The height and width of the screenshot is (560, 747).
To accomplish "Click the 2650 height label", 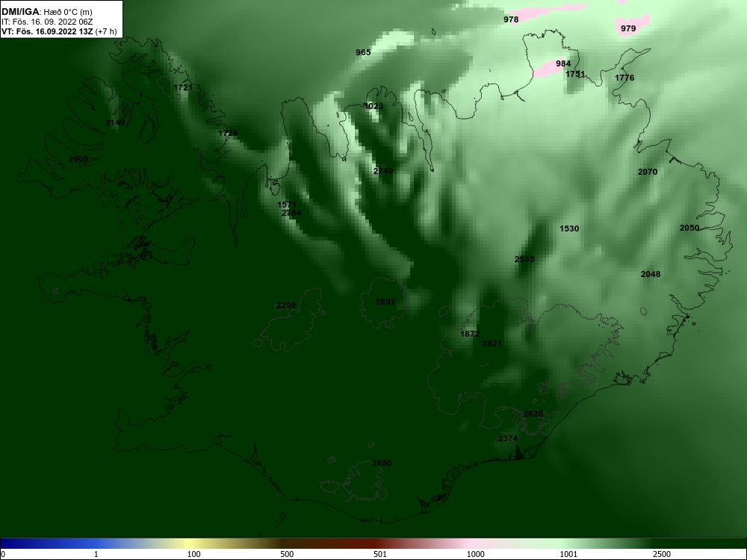I will pos(382,464).
